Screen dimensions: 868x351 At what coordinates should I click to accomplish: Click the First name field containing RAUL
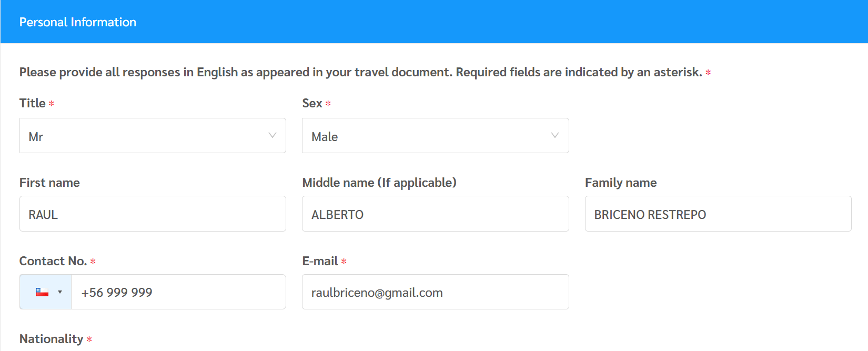pos(153,214)
